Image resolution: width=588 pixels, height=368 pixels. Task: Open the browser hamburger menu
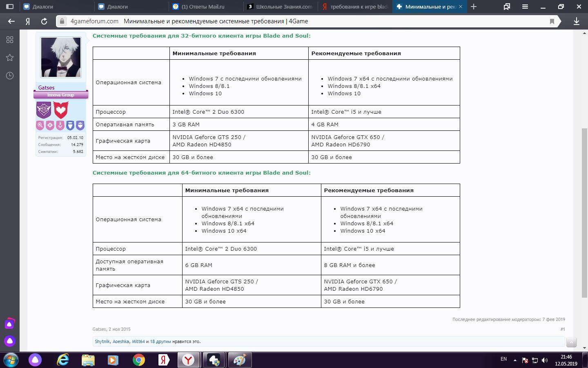point(525,7)
